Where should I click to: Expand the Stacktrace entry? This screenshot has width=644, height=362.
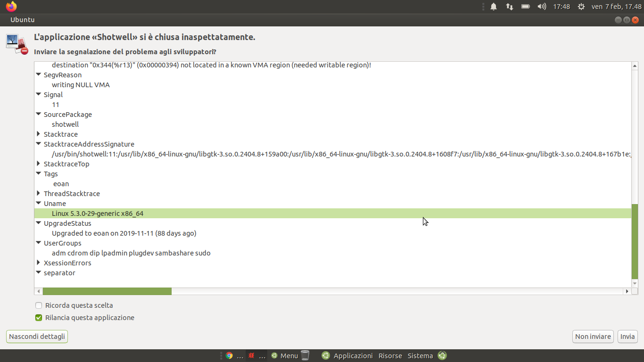[x=39, y=134]
